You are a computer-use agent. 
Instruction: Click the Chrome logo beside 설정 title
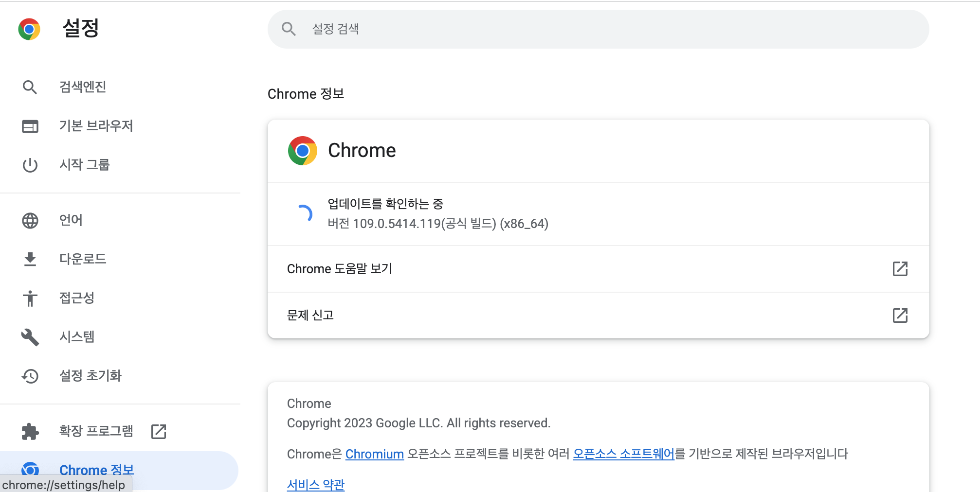(29, 29)
